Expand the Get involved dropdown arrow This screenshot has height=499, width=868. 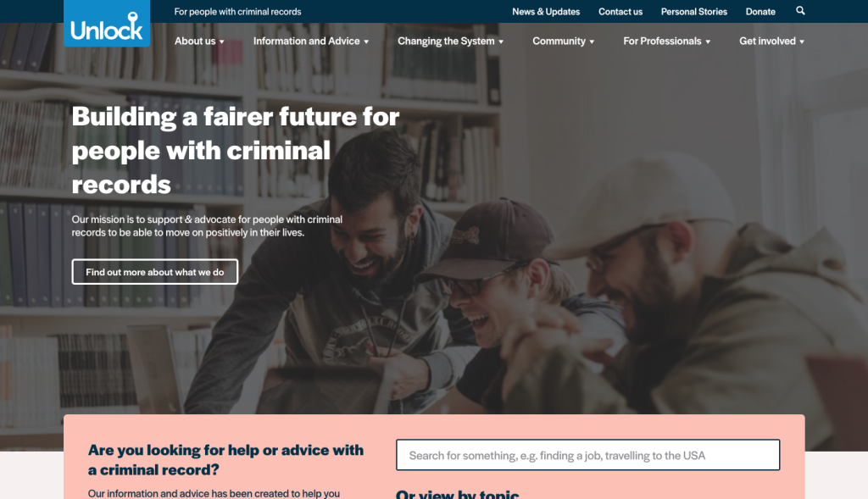(802, 42)
